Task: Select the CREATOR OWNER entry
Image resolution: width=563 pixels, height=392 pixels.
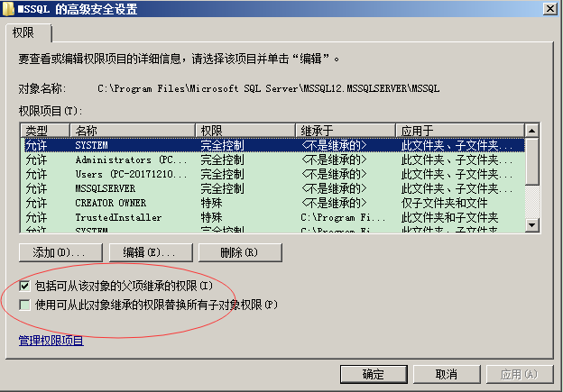Action: point(272,203)
